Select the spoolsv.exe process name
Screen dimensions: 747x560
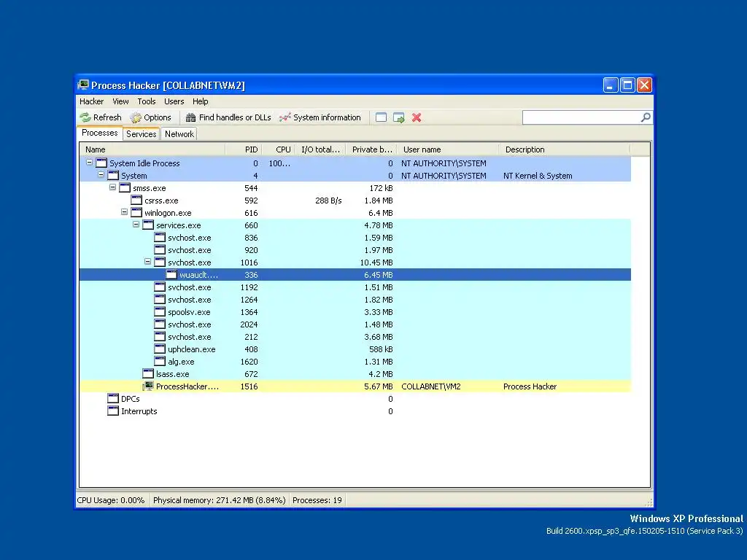click(x=189, y=312)
